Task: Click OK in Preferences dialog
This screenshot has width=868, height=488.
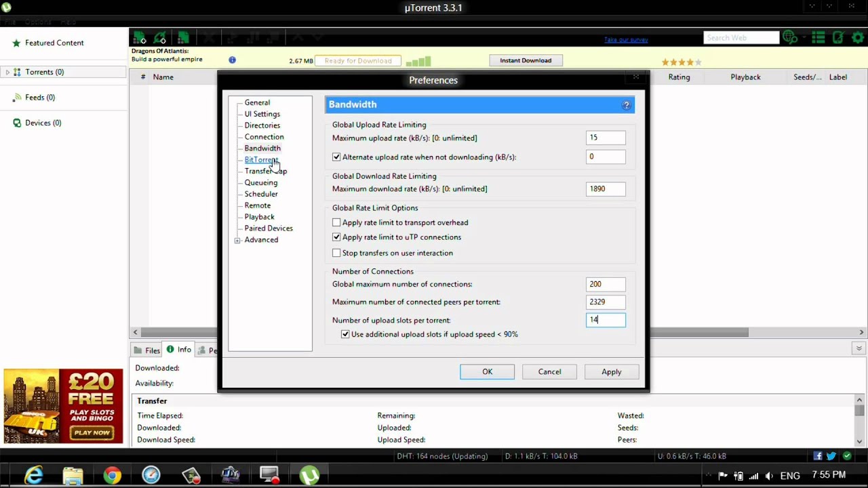Action: tap(487, 371)
